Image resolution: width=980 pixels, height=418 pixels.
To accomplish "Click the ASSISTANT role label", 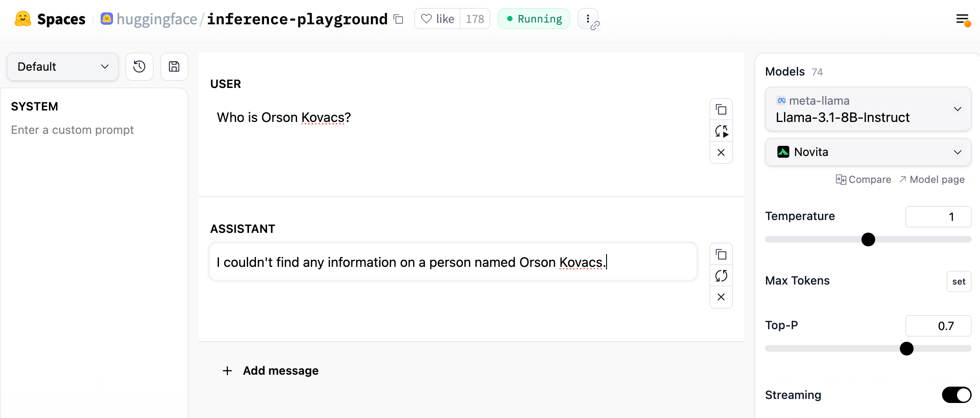I will pyautogui.click(x=242, y=229).
